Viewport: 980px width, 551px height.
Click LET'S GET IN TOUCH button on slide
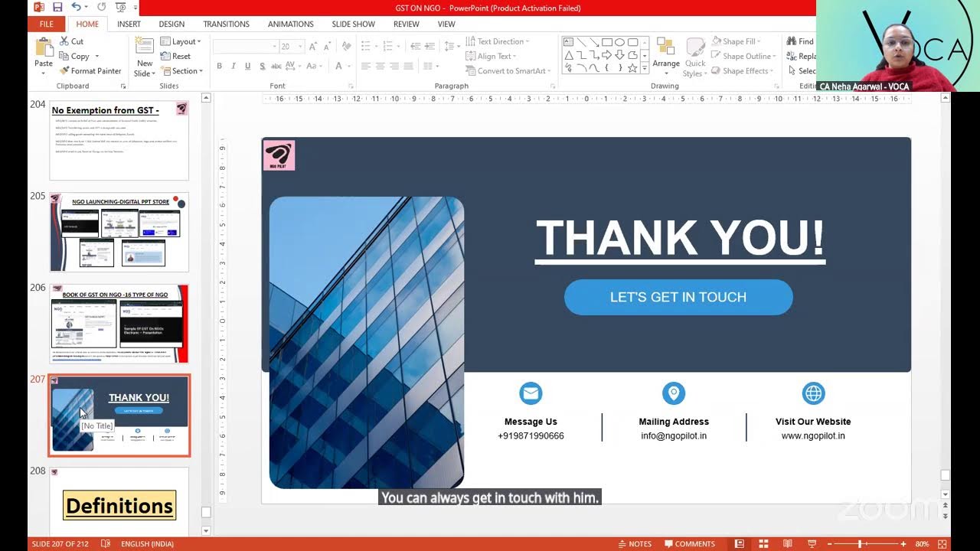pos(678,297)
